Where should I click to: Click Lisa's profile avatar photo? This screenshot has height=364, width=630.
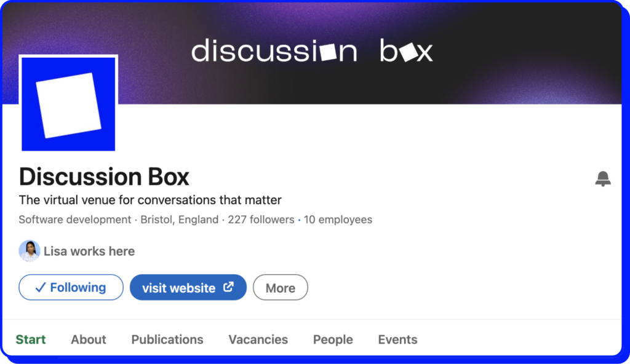pyautogui.click(x=29, y=251)
